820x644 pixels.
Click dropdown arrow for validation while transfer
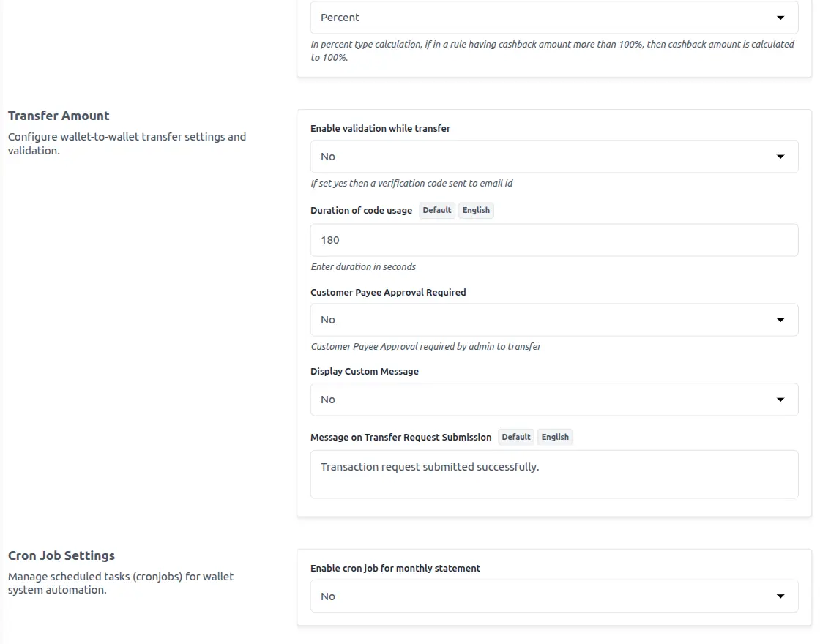[780, 157]
